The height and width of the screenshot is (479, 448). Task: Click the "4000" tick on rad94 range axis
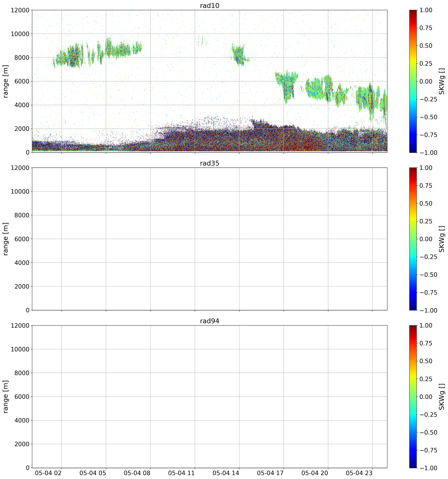click(22, 420)
